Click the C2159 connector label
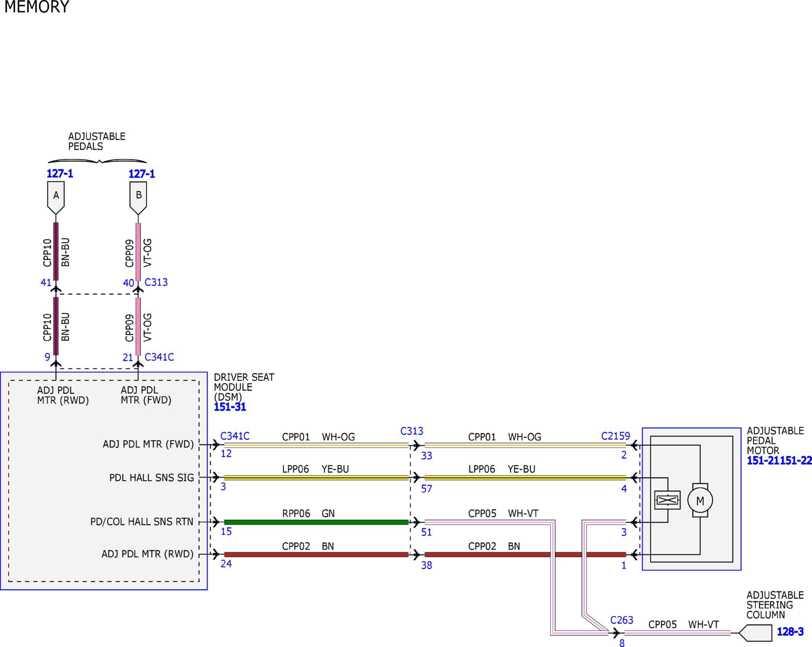Viewport: 812px width, 647px height. [x=615, y=436]
